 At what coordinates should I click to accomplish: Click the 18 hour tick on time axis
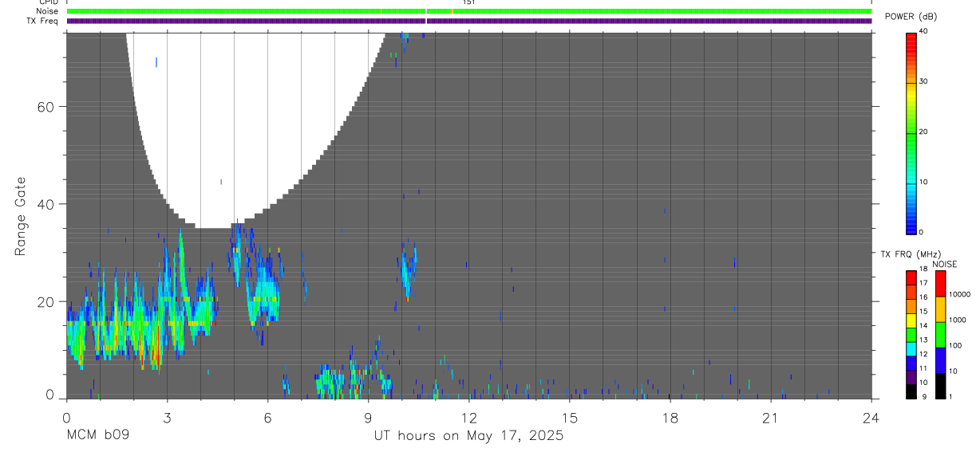click(670, 418)
